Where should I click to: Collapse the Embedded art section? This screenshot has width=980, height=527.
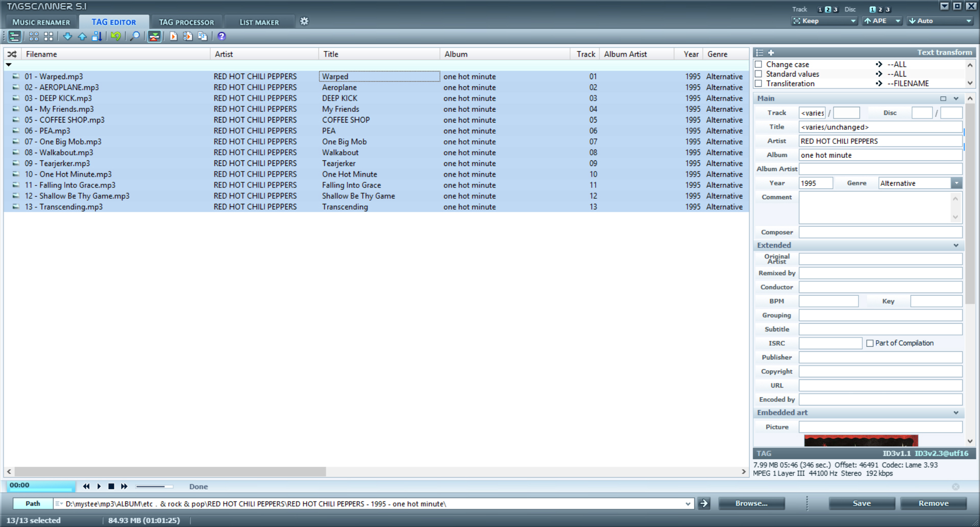pos(955,413)
